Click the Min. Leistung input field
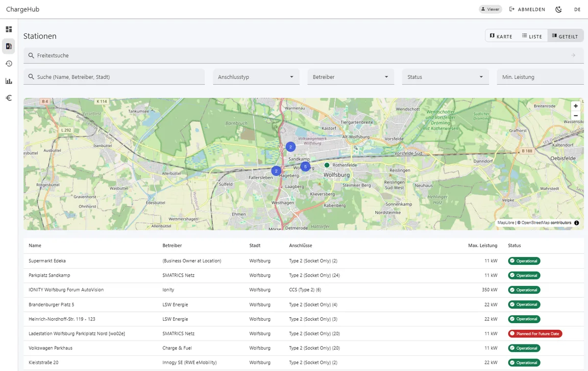This screenshot has height=371, width=588. coord(540,77)
